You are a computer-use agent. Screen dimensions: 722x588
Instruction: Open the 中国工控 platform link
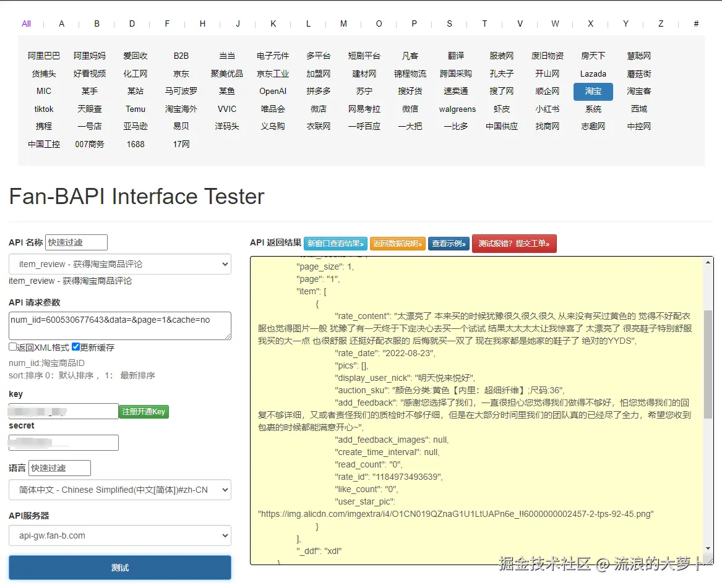[44, 144]
